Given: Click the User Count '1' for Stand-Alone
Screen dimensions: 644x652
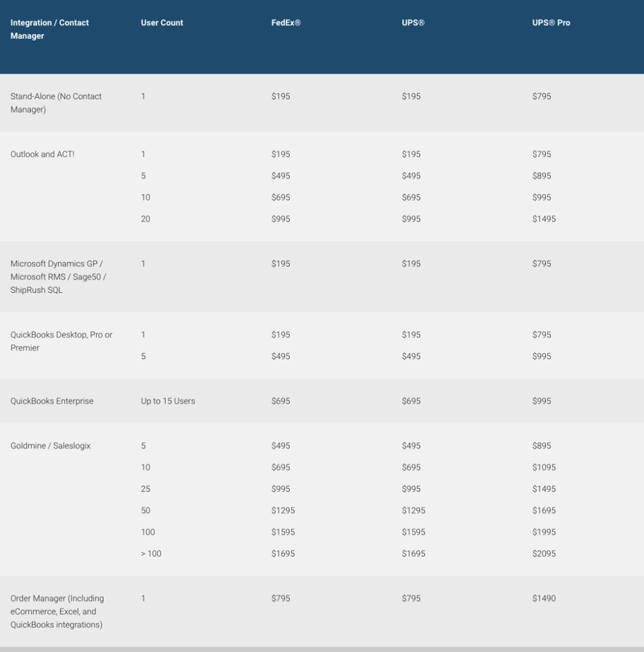Looking at the screenshot, I should pos(143,97).
